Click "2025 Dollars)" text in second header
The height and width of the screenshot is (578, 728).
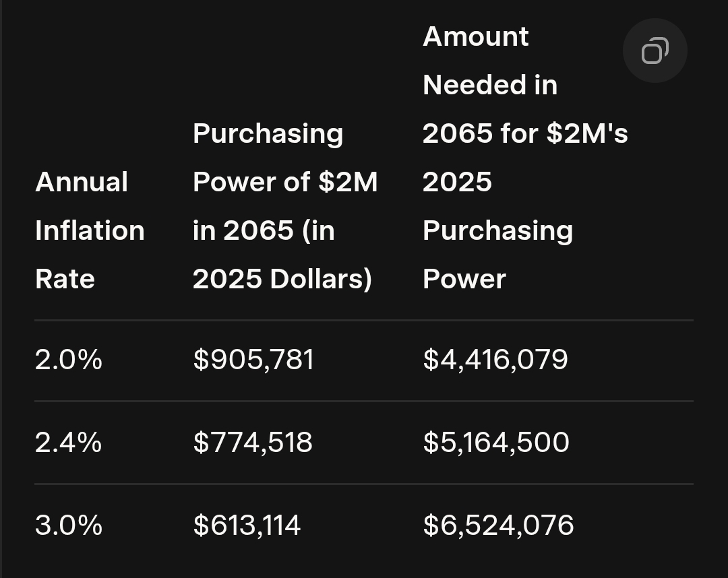pos(282,279)
